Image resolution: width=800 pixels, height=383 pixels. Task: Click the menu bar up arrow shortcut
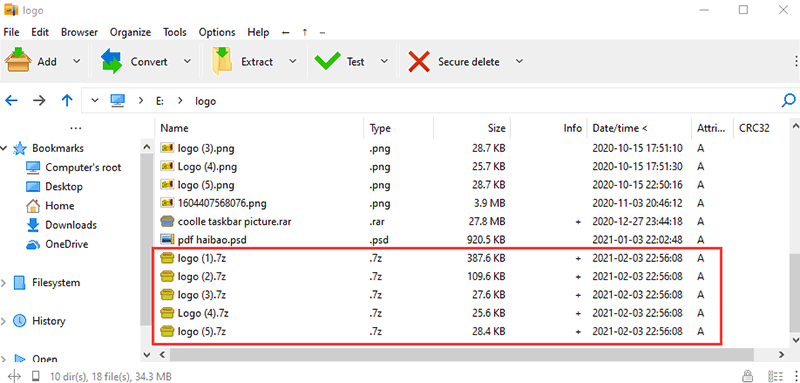[x=305, y=32]
